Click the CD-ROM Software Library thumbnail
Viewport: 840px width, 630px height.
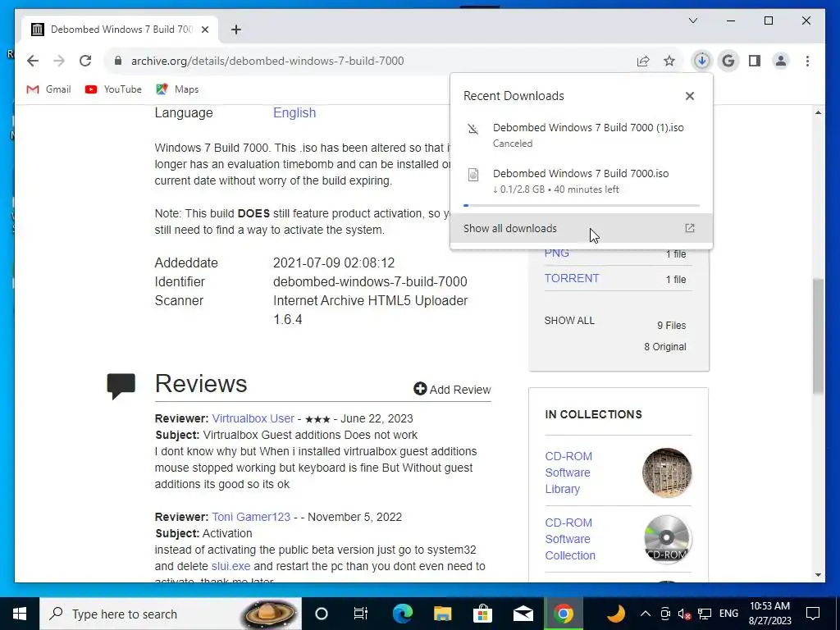coord(666,473)
